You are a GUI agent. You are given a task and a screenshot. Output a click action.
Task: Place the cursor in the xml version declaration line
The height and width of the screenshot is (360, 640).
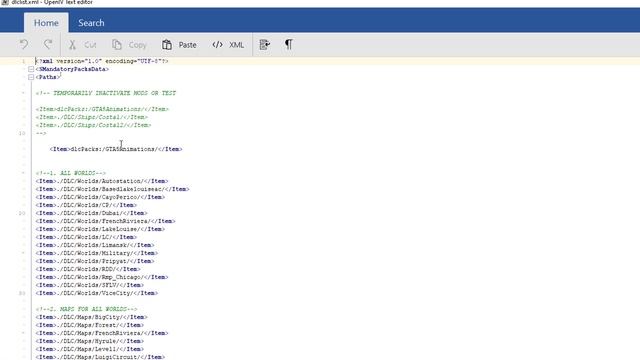click(102, 61)
